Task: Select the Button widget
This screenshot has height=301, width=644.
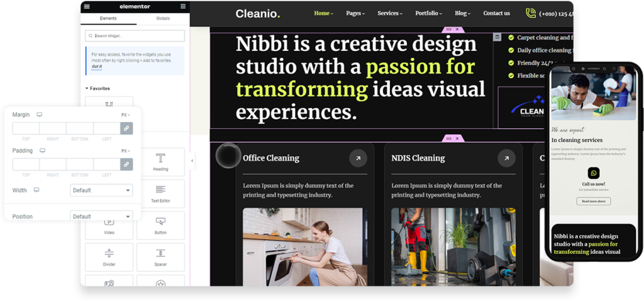Action: [160, 225]
